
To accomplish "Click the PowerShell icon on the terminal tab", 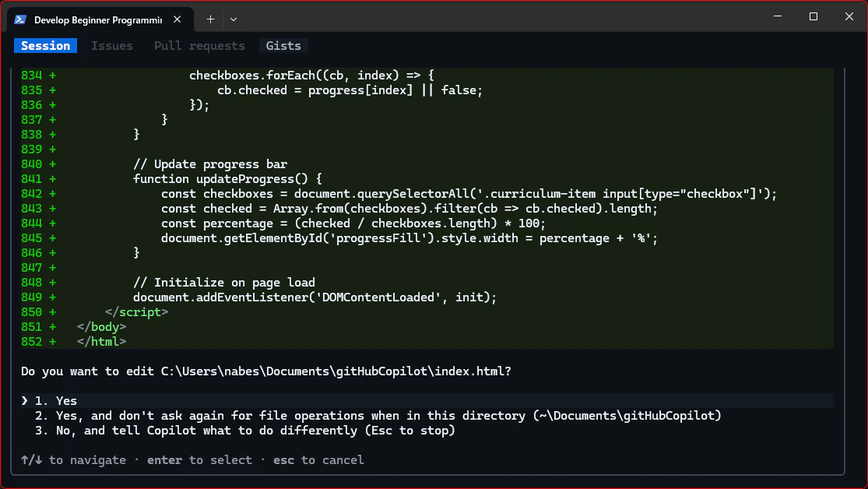I will (20, 19).
